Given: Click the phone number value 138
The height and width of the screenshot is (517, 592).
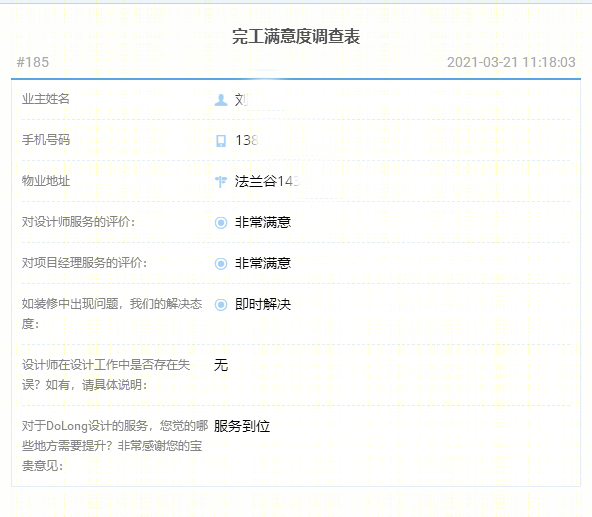Looking at the screenshot, I should pyautogui.click(x=247, y=140).
